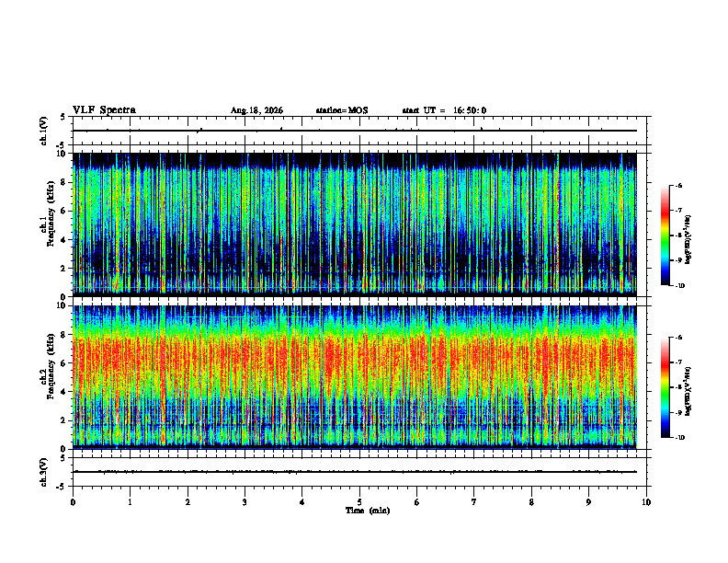
Task: Click the ch.2 spectrogram color scale bar
Action: (x=665, y=387)
